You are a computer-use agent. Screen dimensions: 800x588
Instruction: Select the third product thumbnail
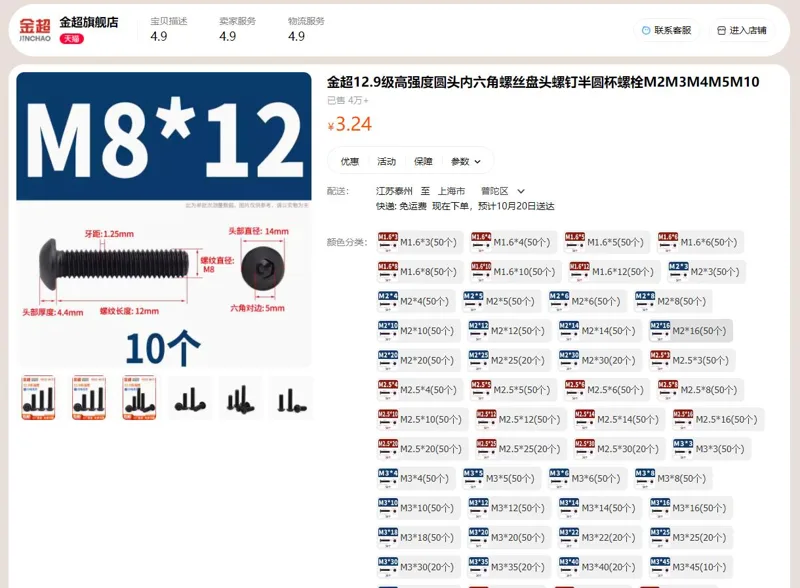[139, 398]
